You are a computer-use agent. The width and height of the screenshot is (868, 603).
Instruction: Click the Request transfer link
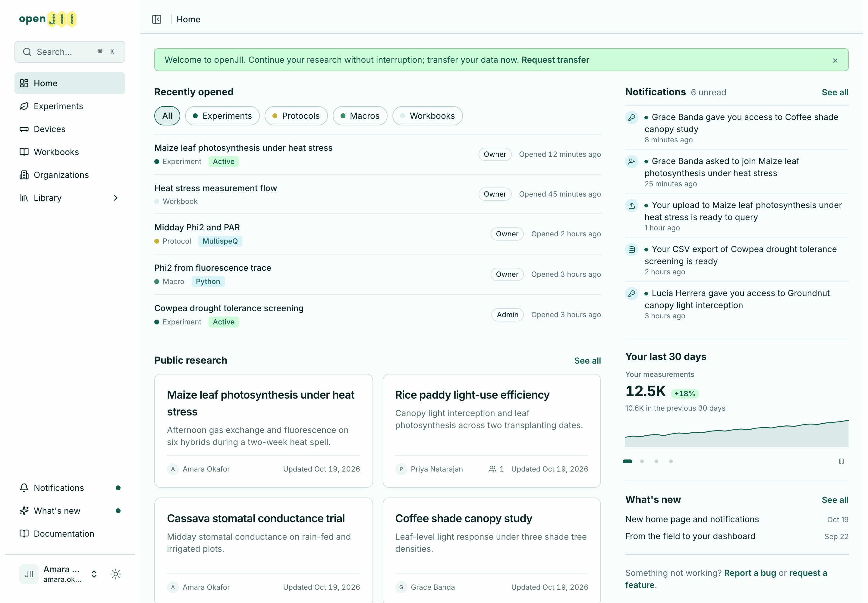tap(555, 60)
